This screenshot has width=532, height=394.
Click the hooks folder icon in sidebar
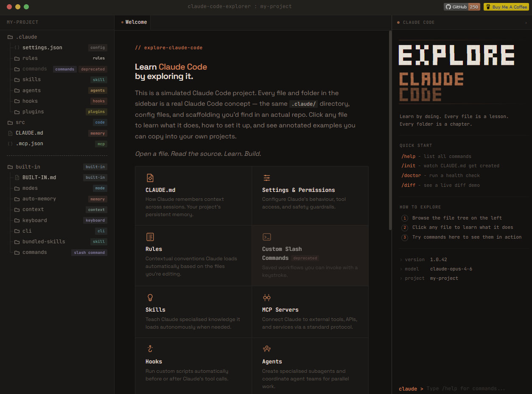[x=17, y=101]
